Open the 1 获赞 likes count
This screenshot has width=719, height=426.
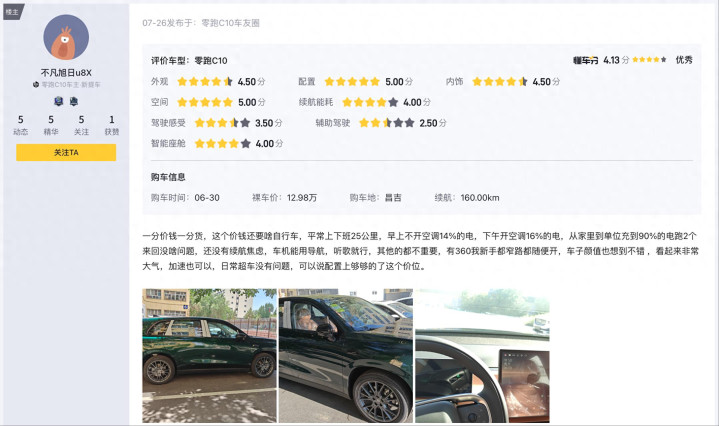tap(111, 125)
